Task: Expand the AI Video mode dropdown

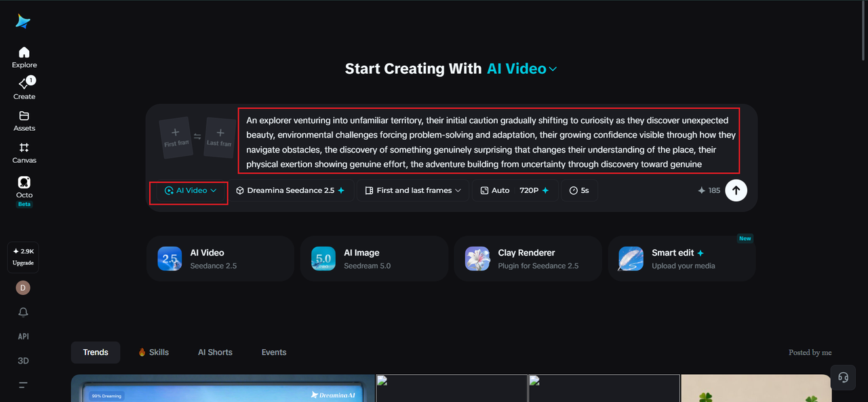Action: point(191,190)
